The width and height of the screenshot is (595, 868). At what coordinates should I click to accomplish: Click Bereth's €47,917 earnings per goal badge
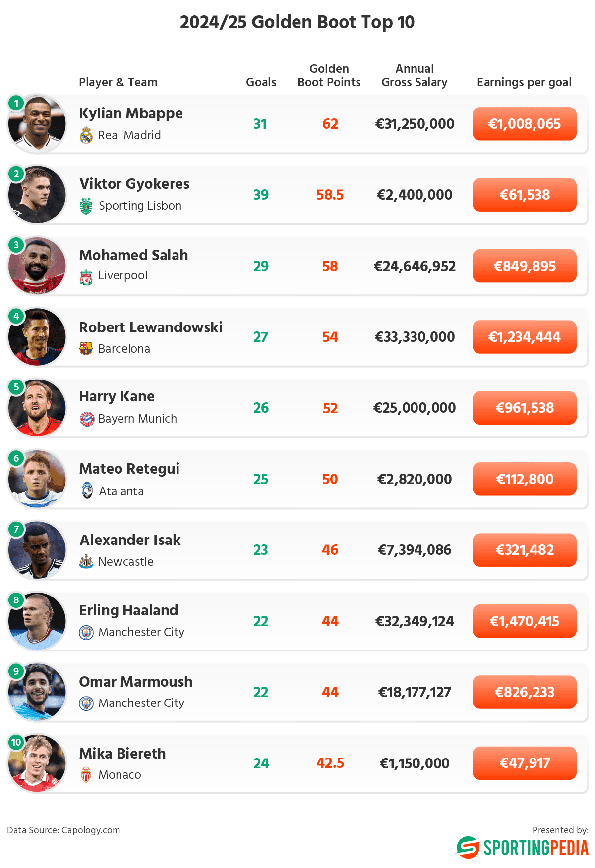[524, 763]
